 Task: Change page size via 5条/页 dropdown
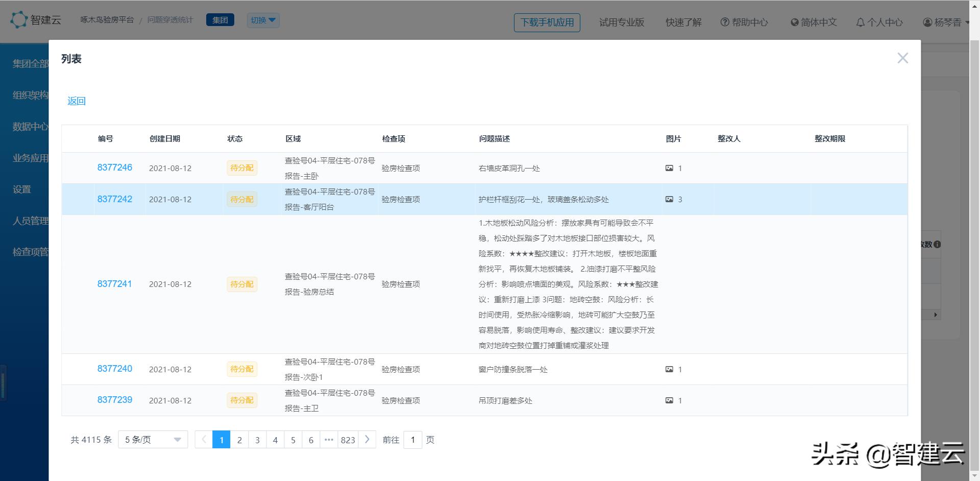click(x=152, y=439)
